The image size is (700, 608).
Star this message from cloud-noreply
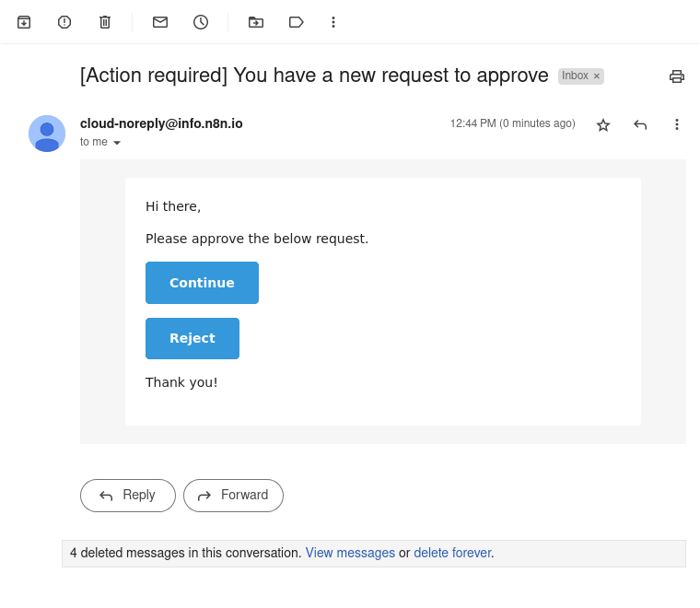(x=603, y=124)
